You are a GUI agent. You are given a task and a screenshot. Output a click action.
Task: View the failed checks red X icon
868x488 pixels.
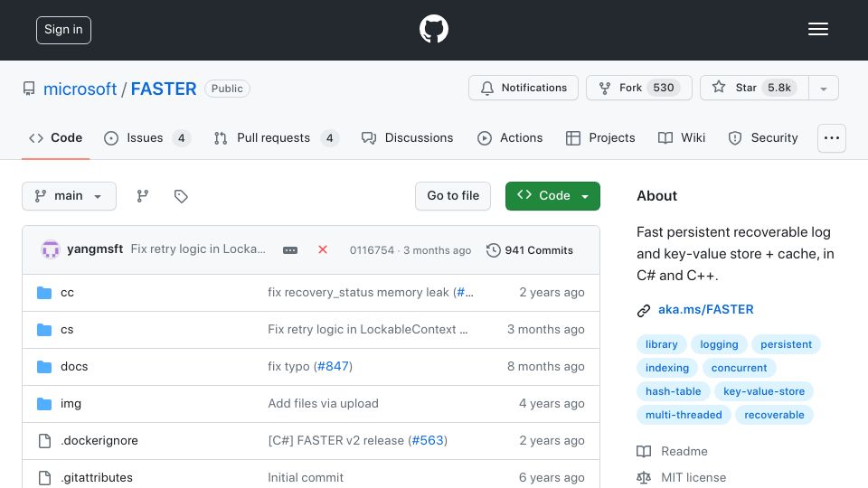(323, 249)
